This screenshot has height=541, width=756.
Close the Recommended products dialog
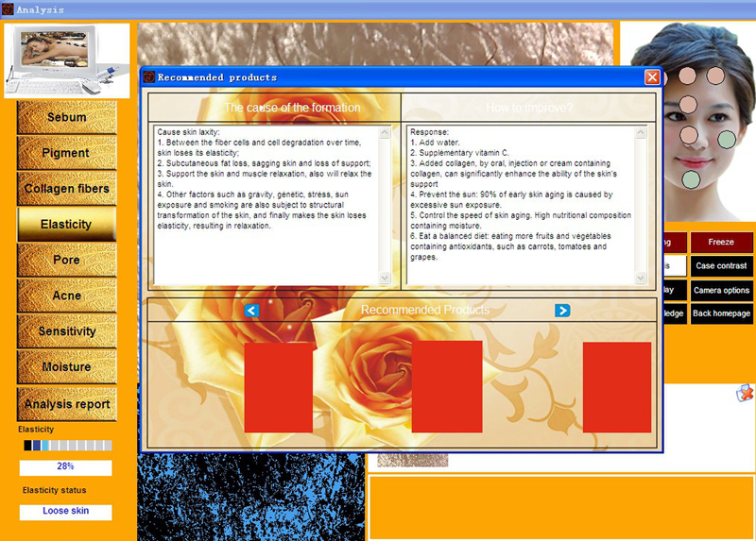point(652,77)
